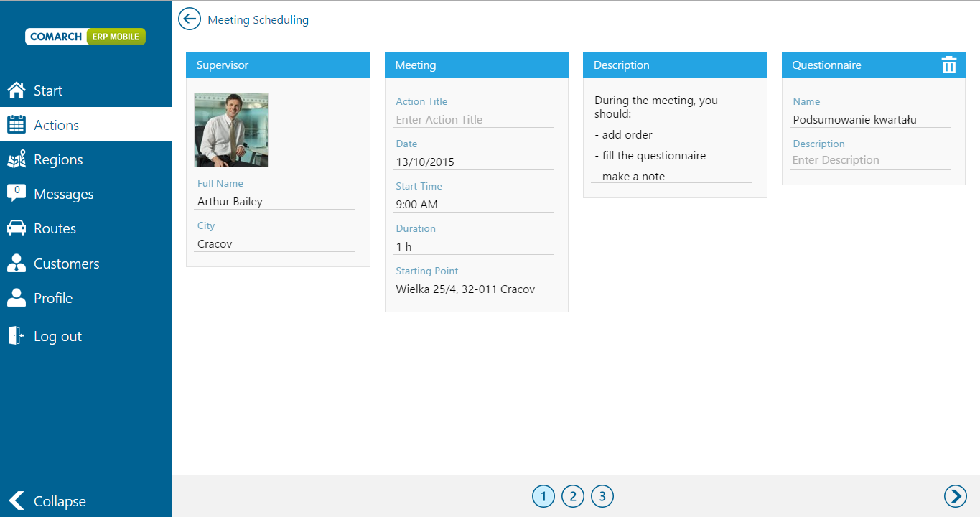Screen dimensions: 980x517
Task: Click the back arrow next to Meeting Scheduling
Action: [x=190, y=19]
